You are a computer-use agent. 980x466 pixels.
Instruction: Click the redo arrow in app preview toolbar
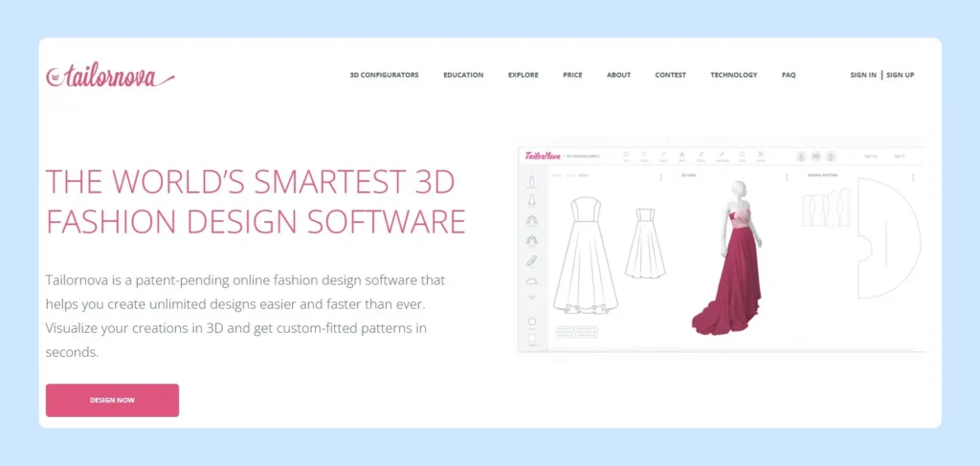coord(663,154)
